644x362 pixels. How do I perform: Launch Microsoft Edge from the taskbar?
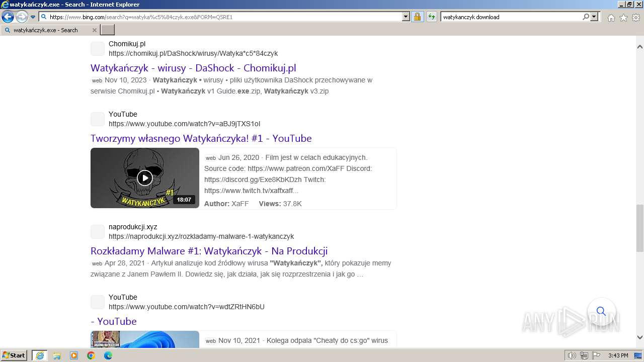click(108, 355)
